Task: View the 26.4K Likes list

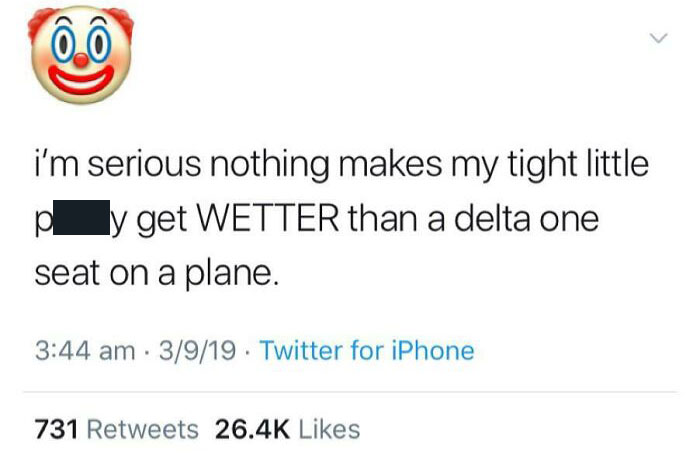Action: tap(287, 429)
